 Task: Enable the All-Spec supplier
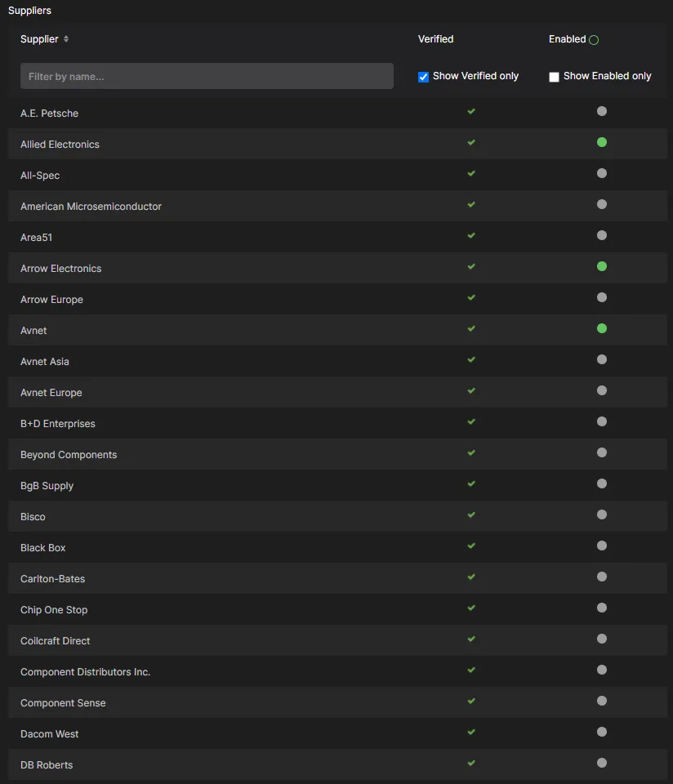(602, 173)
